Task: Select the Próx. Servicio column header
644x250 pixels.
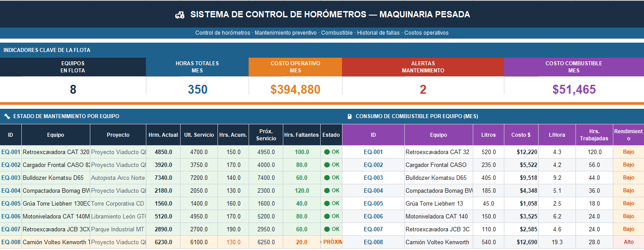Action: point(266,135)
